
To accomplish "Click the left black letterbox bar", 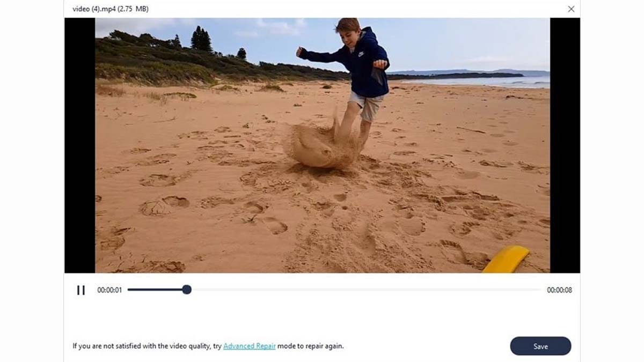I will click(80, 145).
